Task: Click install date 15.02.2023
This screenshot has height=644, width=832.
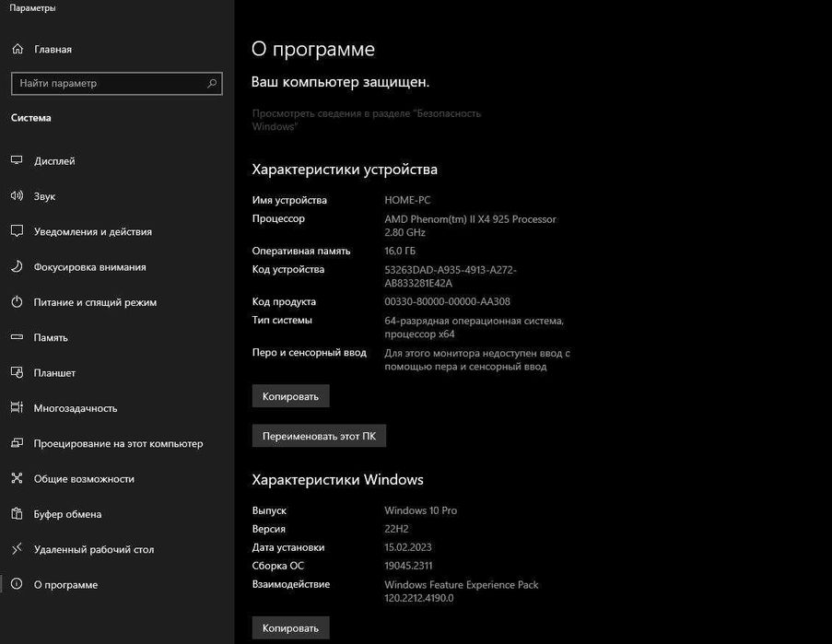Action: click(408, 547)
